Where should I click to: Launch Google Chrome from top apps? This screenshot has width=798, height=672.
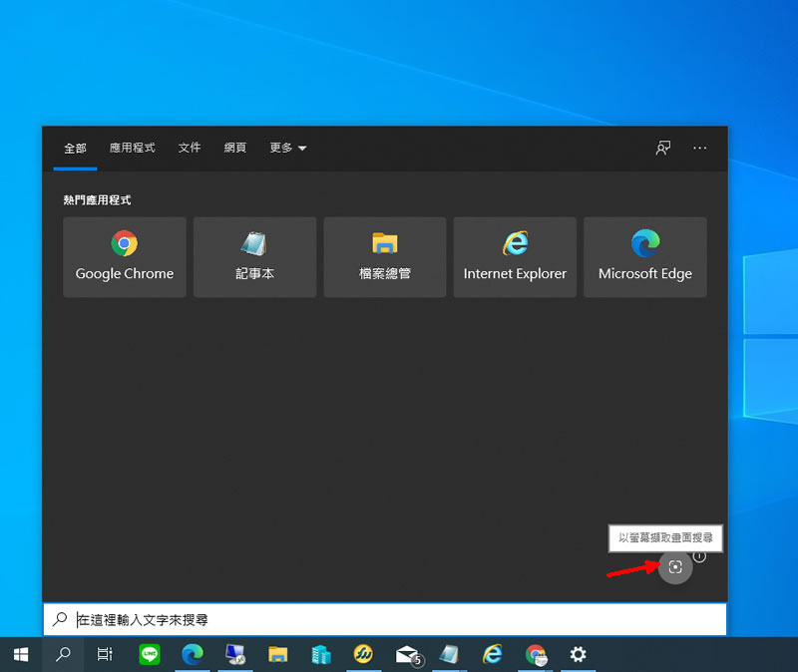click(125, 257)
